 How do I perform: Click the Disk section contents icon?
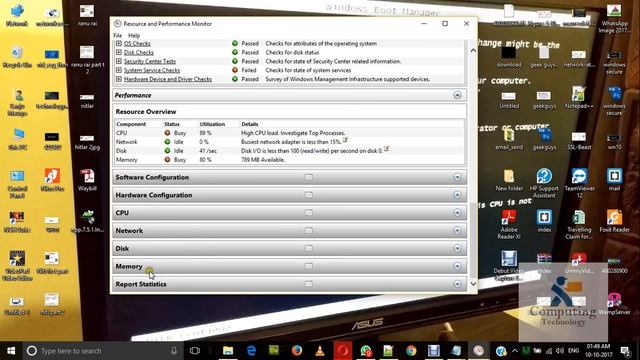coord(309,248)
